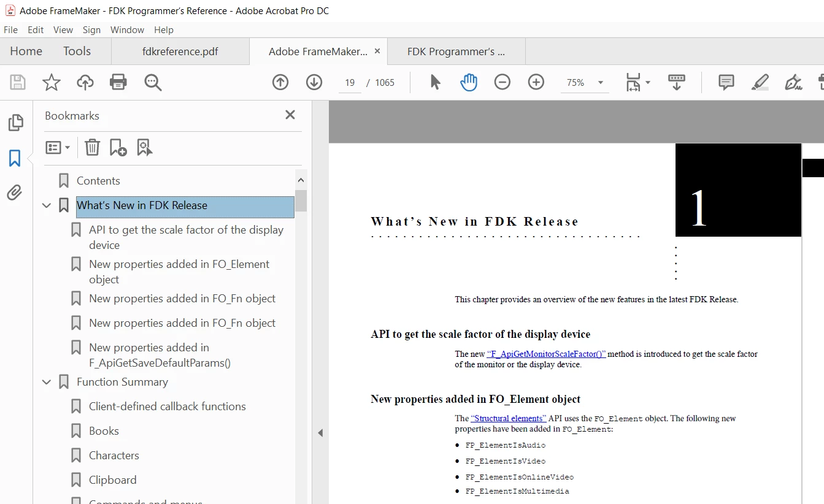The height and width of the screenshot is (504, 824).
Task: Activate the Hand pan tool
Action: coord(469,82)
